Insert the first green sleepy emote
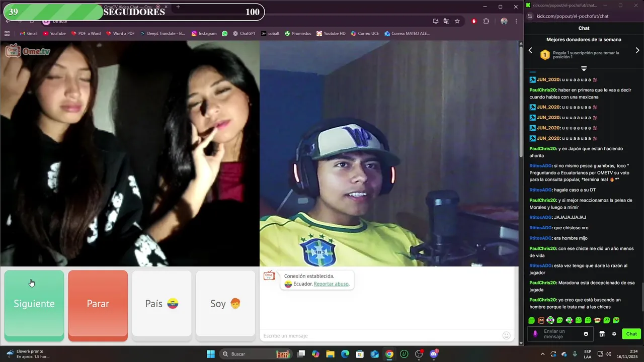Screen dimensions: 644x362 (532, 320)
